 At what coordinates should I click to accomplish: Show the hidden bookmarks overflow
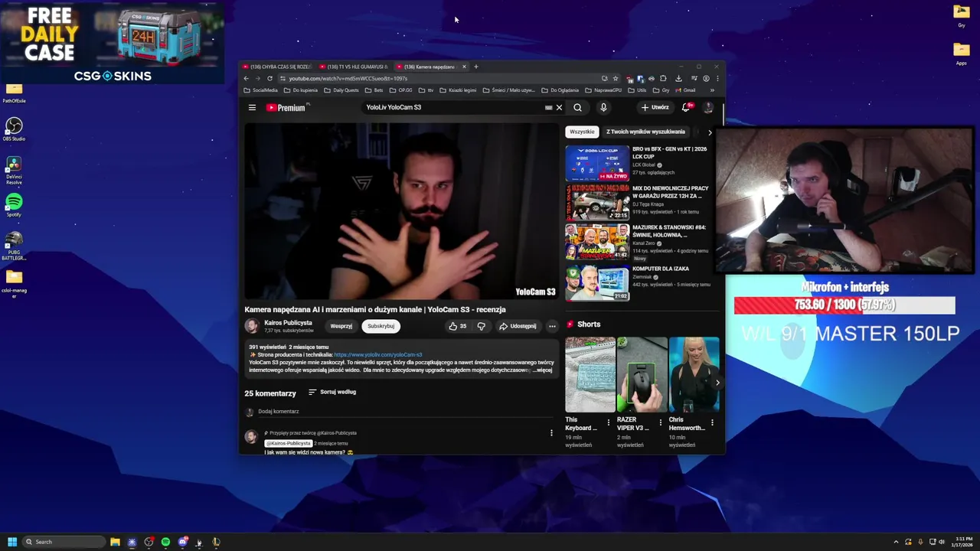point(712,90)
